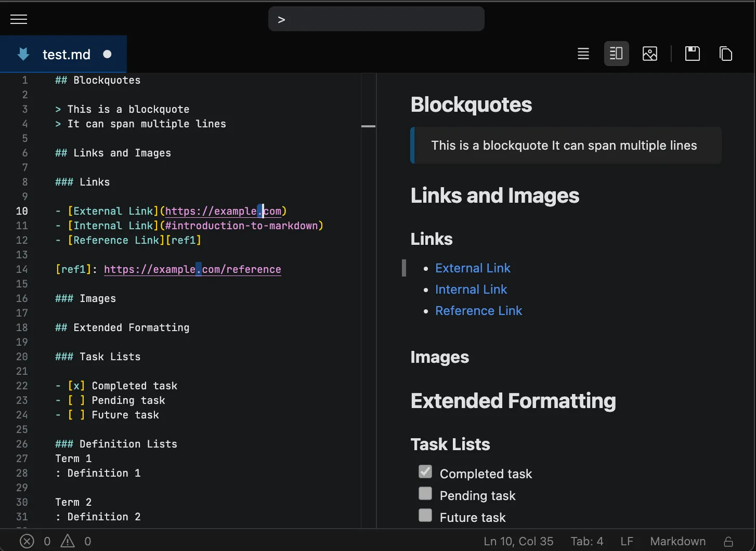Screen dimensions: 756x551
Task: Open the Markdown language mode selector
Action: tap(677, 541)
